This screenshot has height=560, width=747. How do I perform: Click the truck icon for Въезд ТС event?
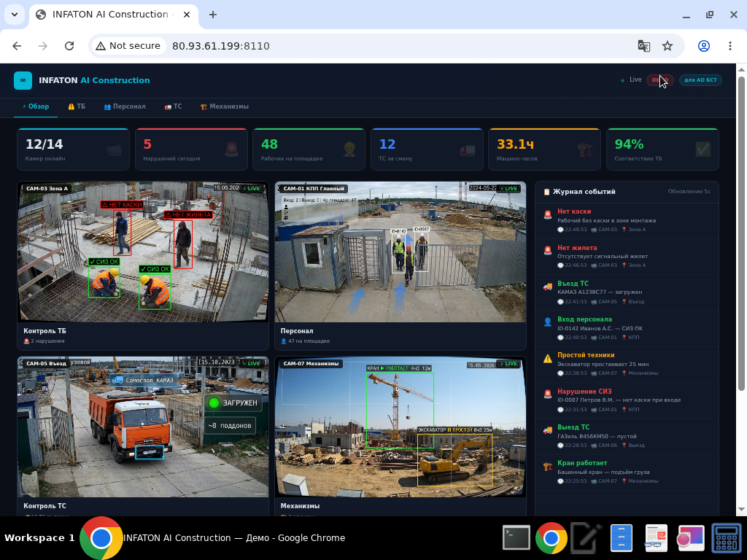[x=548, y=287]
